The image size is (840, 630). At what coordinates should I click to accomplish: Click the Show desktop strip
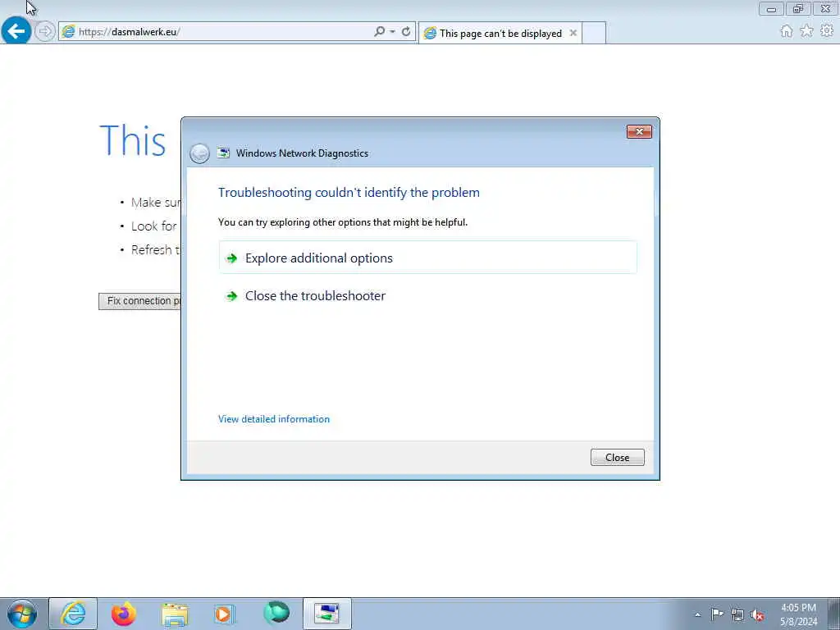tap(834, 614)
